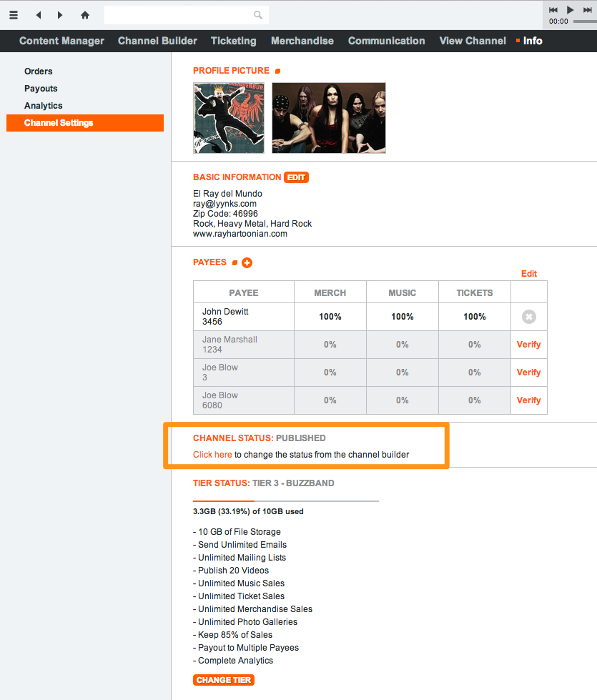Select the Info tab
Screen dimensions: 597x700
coord(533,41)
